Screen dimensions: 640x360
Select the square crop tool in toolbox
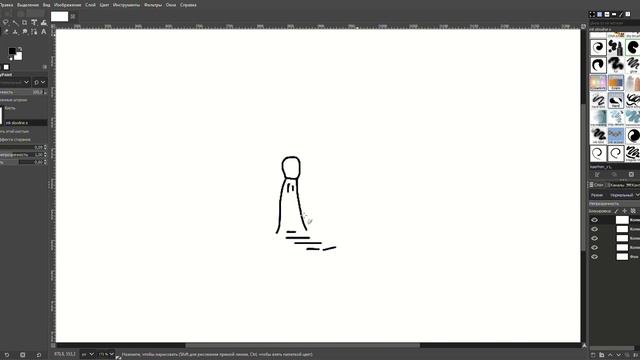25,22
